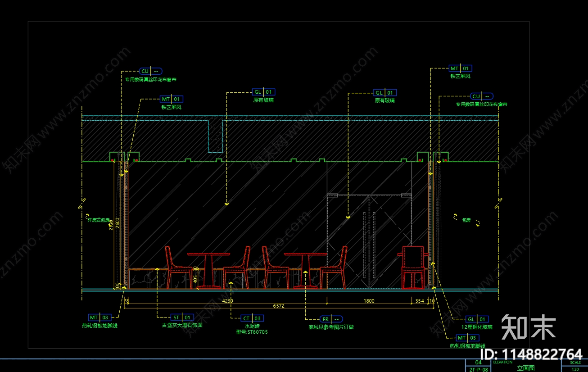Screen dimensions: 588x372
Task: Select the 1800 dimension text
Action: click(369, 300)
